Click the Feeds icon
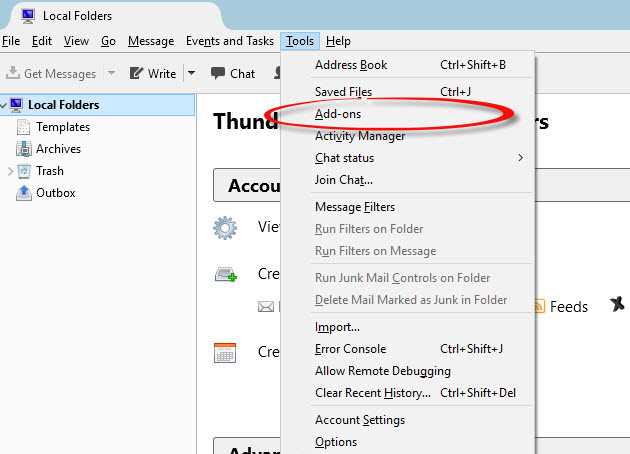The width and height of the screenshot is (630, 454). coord(539,307)
